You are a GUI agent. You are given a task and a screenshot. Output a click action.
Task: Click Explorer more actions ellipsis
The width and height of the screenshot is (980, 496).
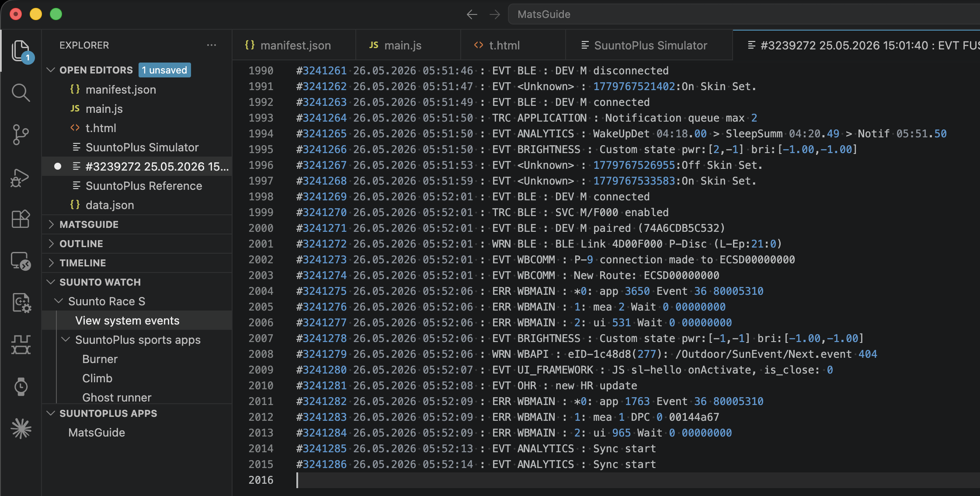pos(212,45)
